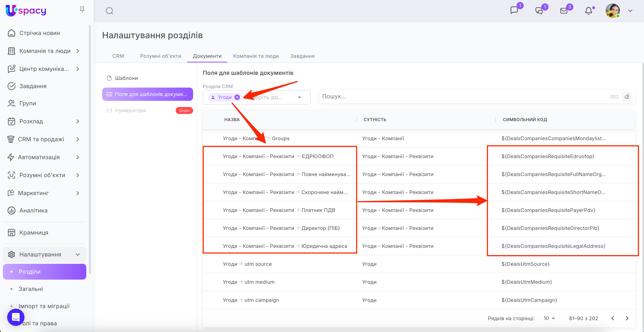644x332 pixels.
Task: Remove the Угоди filter chip
Action: 237,97
